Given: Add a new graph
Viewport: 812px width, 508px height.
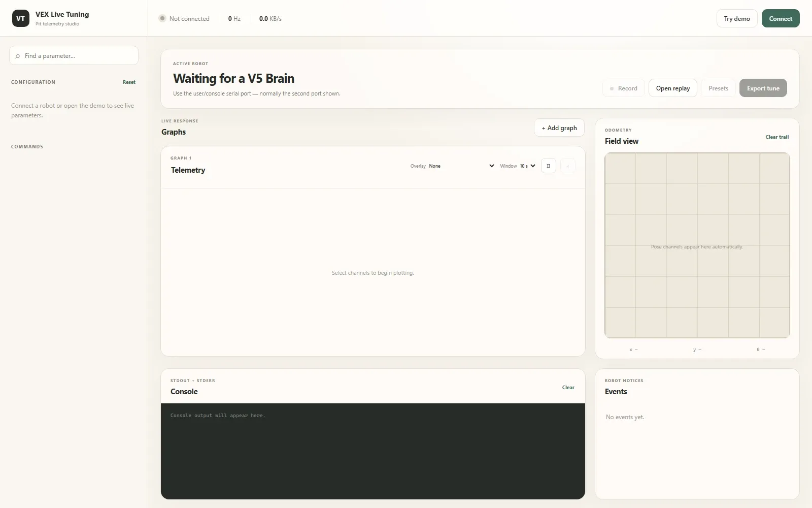Looking at the screenshot, I should pos(559,128).
